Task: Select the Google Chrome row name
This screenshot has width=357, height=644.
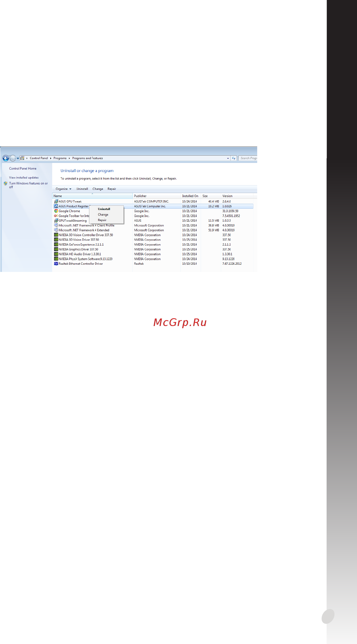Action: tap(69, 211)
